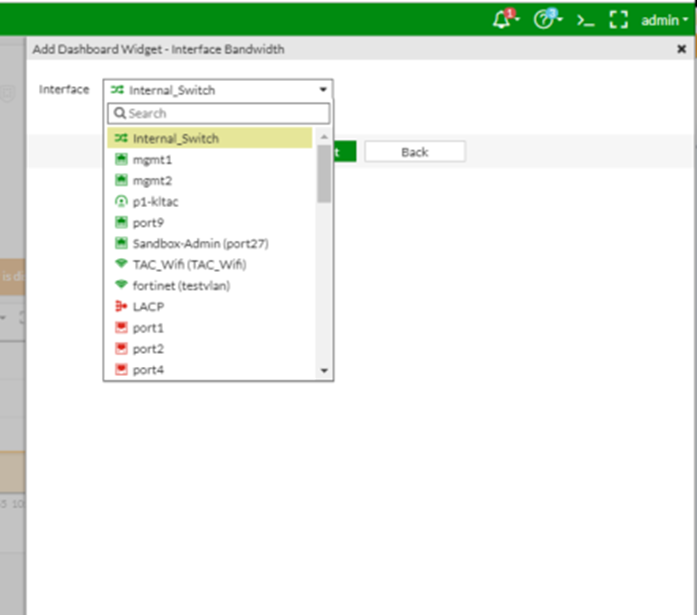Viewport: 697px width, 615px height.
Task: Open the admin user dropdown
Action: pos(664,19)
